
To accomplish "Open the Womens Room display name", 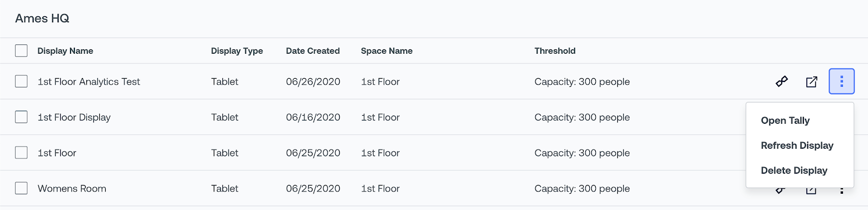I will (x=72, y=189).
